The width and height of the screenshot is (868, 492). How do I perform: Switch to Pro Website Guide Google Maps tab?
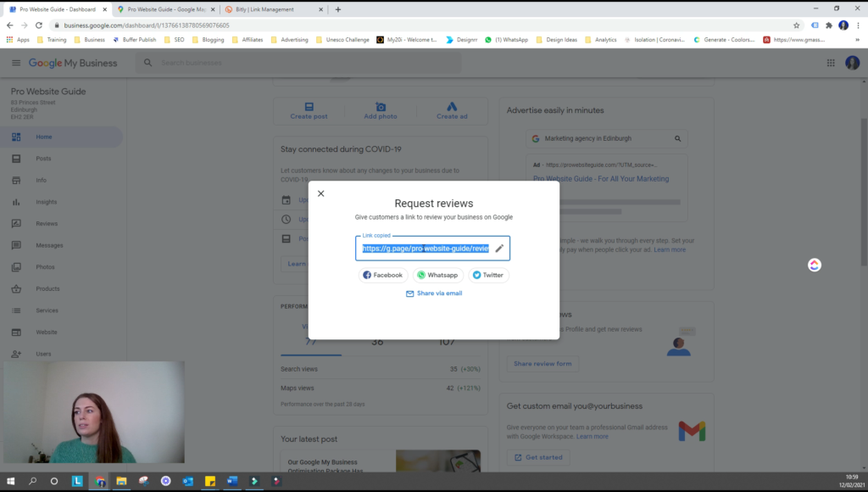[165, 9]
